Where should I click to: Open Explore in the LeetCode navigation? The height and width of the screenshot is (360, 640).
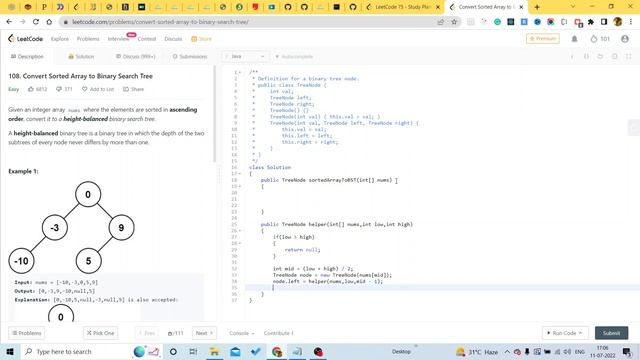point(60,39)
